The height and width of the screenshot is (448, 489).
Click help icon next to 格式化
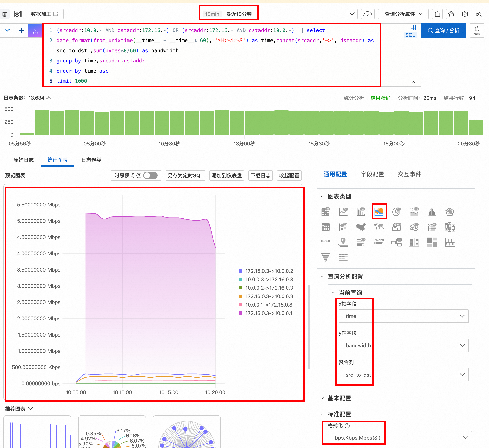(347, 426)
